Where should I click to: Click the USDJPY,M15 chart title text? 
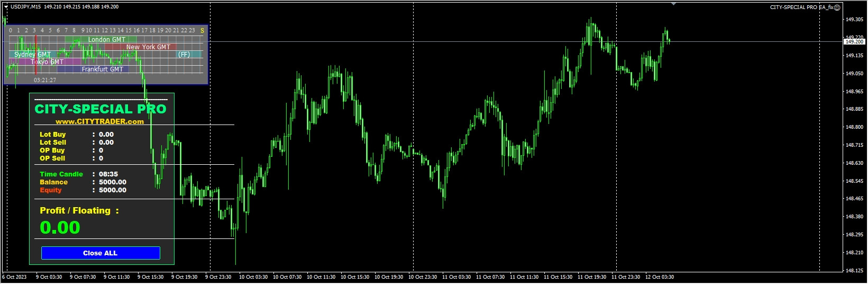coord(25,7)
